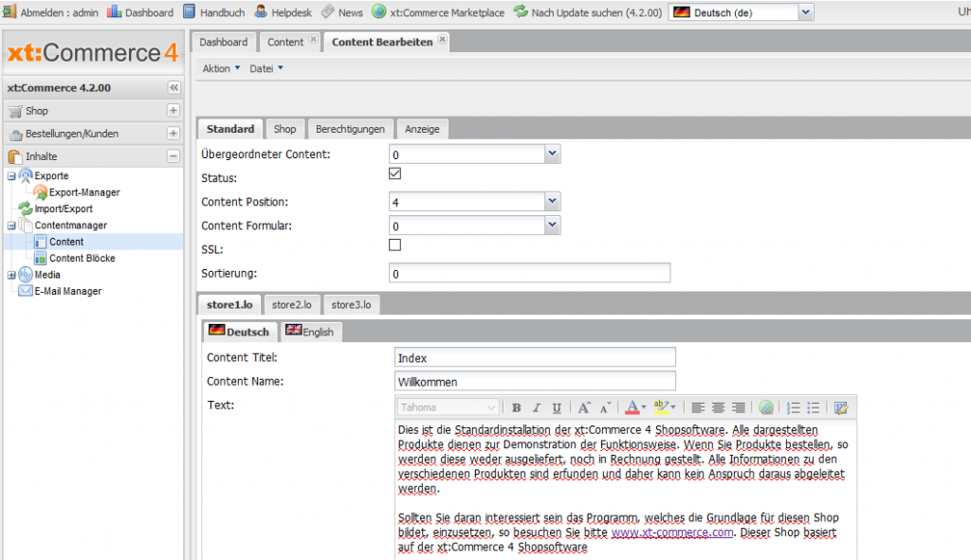This screenshot has width=971, height=560.
Task: Click the Underline icon in the editor toolbar
Action: pyautogui.click(x=558, y=407)
